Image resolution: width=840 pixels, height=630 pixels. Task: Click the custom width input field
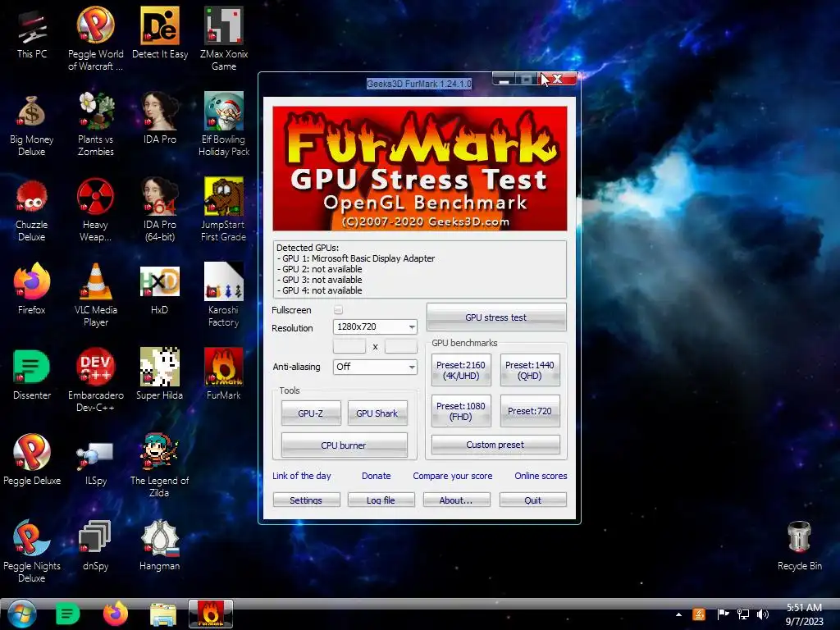pyautogui.click(x=349, y=346)
